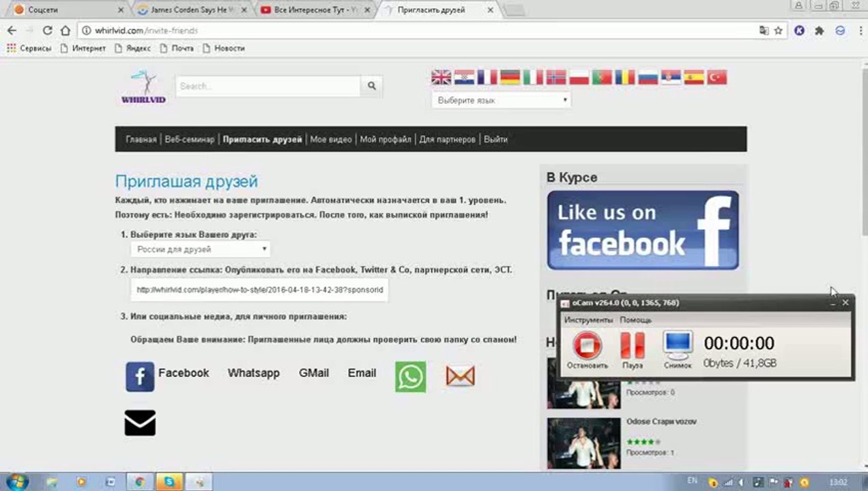
Task: Click the Facebook text link
Action: coord(184,373)
